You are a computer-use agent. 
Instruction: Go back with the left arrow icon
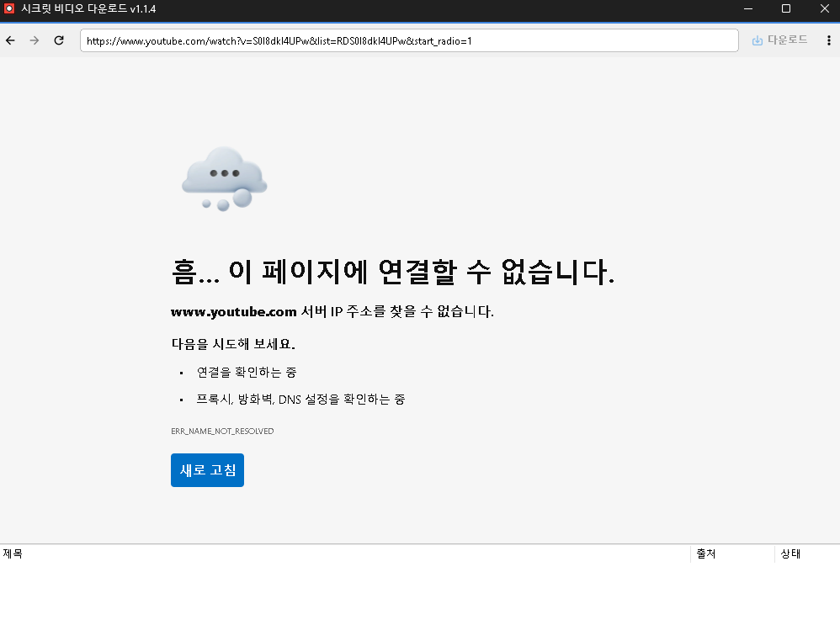(x=10, y=40)
